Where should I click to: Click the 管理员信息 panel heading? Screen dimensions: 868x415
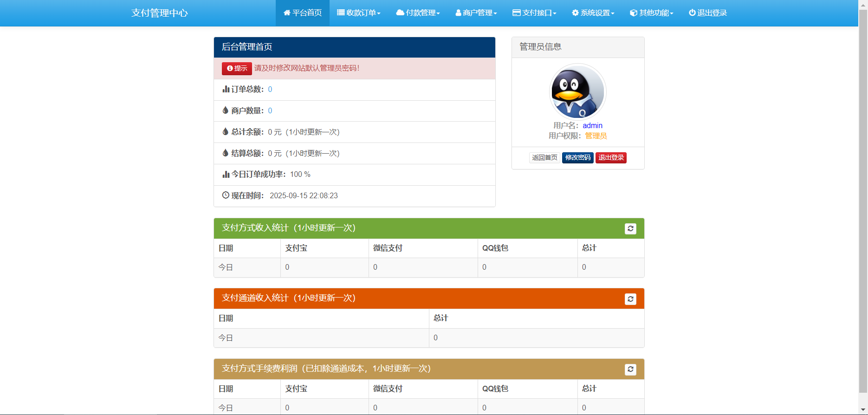pos(578,47)
